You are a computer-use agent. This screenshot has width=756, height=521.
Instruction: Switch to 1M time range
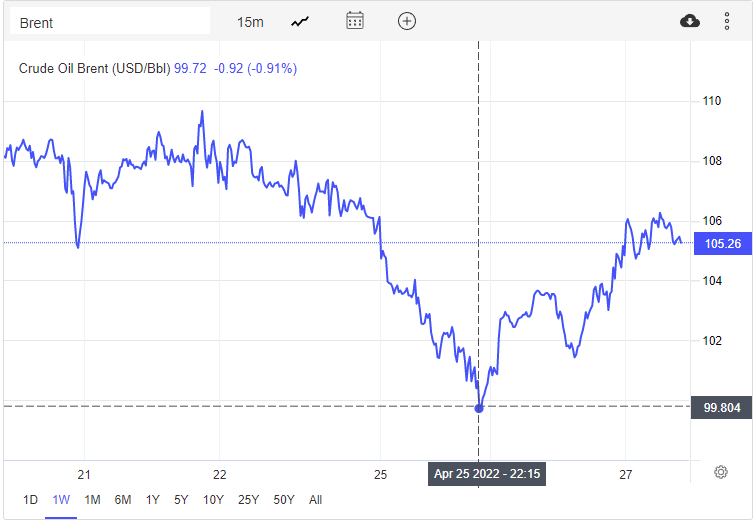[92, 500]
